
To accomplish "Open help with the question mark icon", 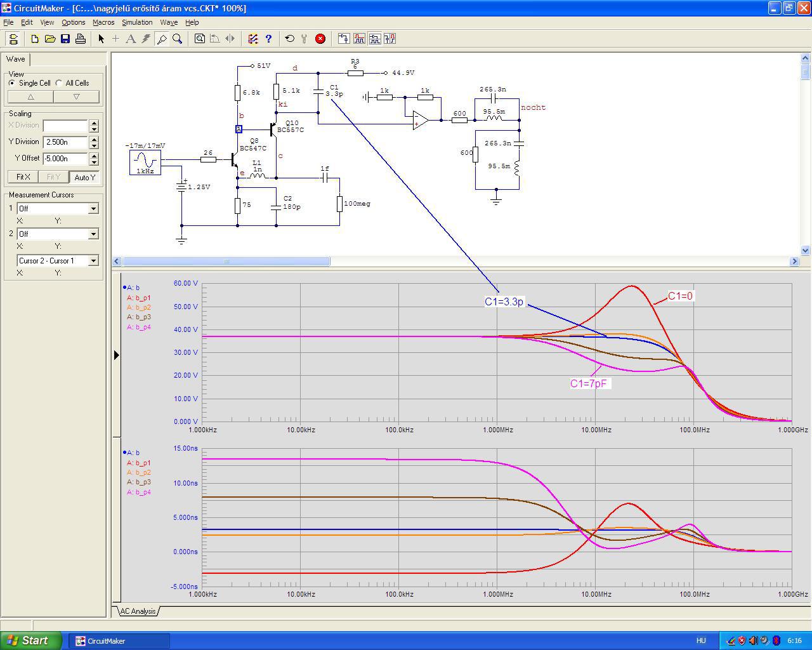I will click(268, 39).
